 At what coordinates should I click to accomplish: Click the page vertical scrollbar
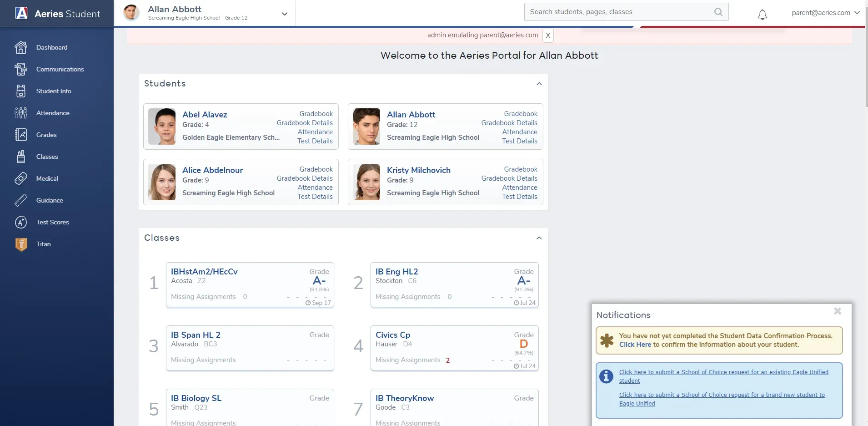pyautogui.click(x=866, y=56)
